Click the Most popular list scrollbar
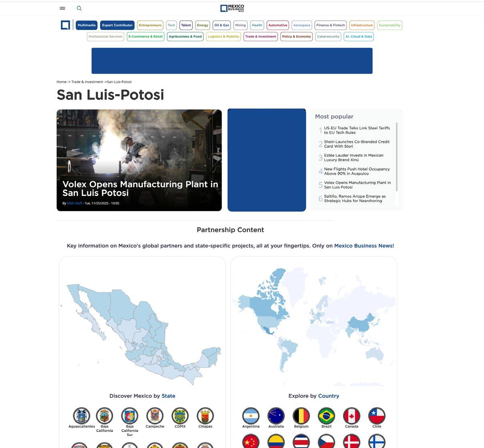 pyautogui.click(x=397, y=164)
